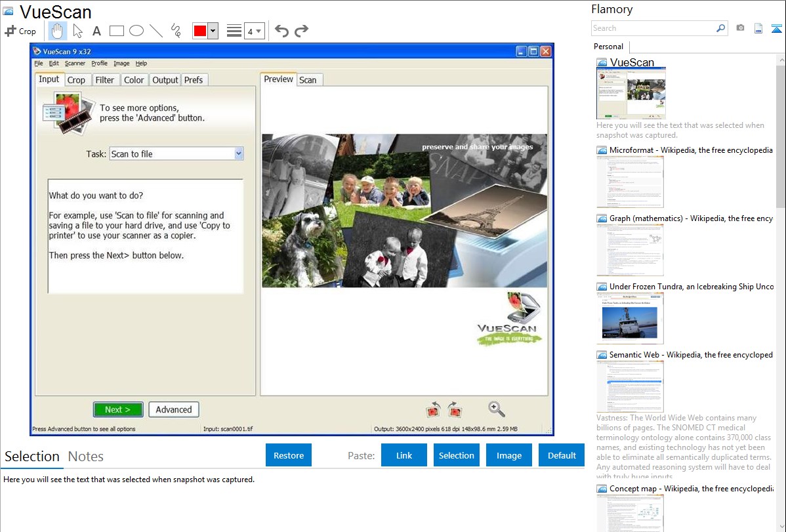Click status text 'Press Advanced button to see all options'
The height and width of the screenshot is (532, 786).
[x=84, y=429]
